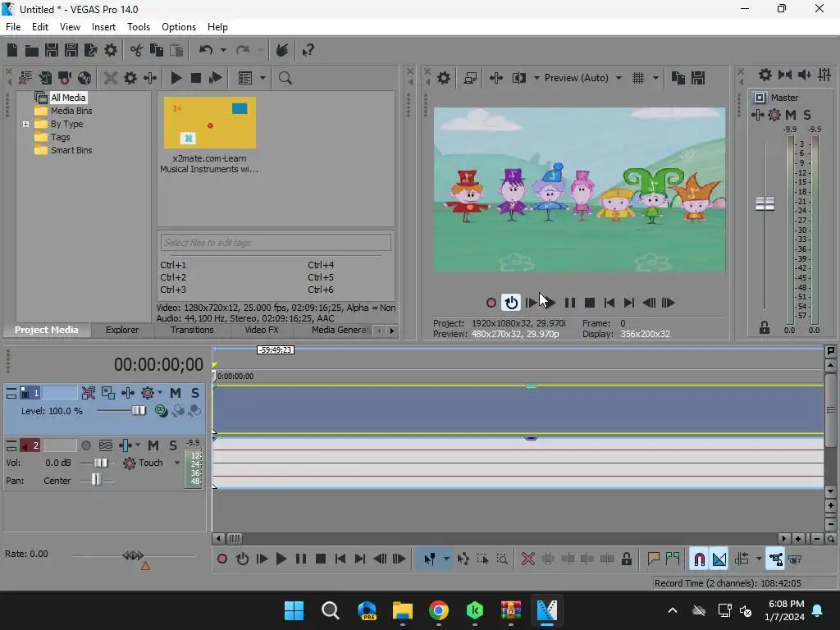Click Track FX icon on video track 1
This screenshot has width=840, height=630.
127,393
